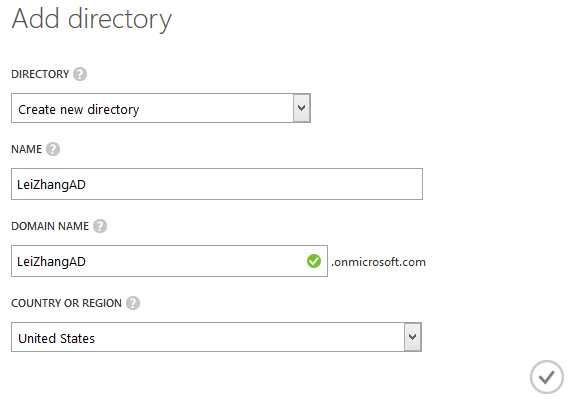
Task: Click the DIRECTORY field label
Action: (40, 74)
